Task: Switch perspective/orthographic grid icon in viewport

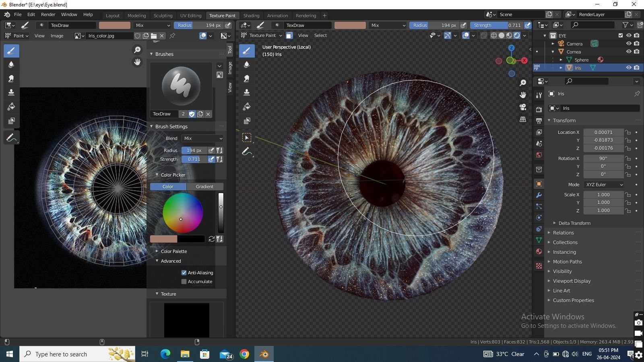Action: point(523,119)
